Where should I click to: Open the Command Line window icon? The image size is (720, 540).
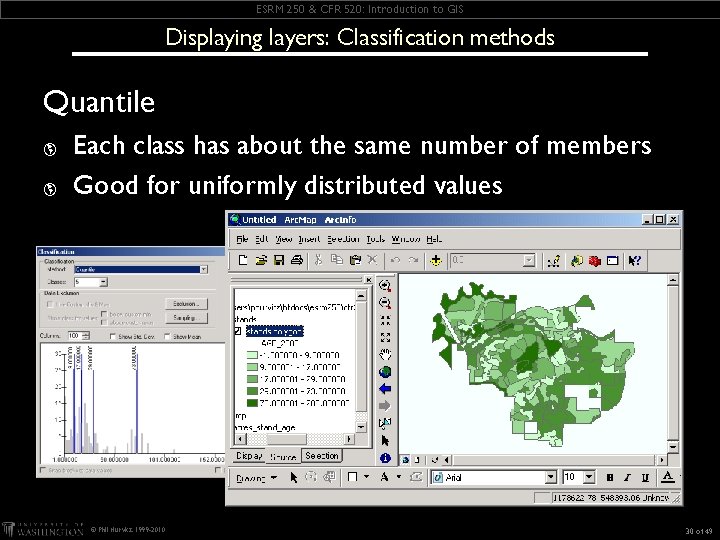click(613, 261)
